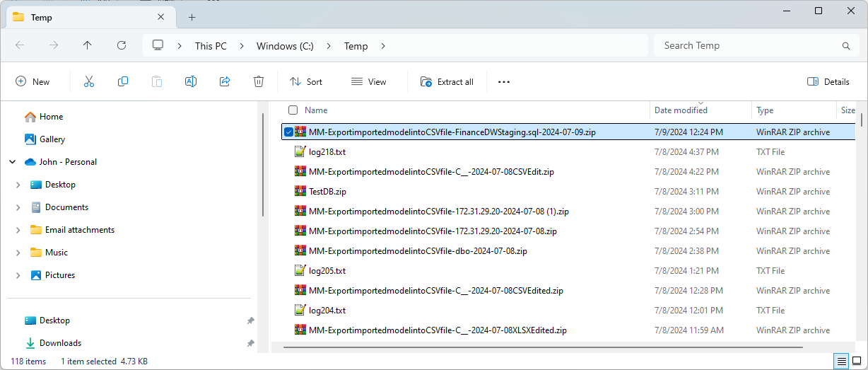The height and width of the screenshot is (370, 868).
Task: Collapse the John - Personal tree node
Action: [12, 162]
